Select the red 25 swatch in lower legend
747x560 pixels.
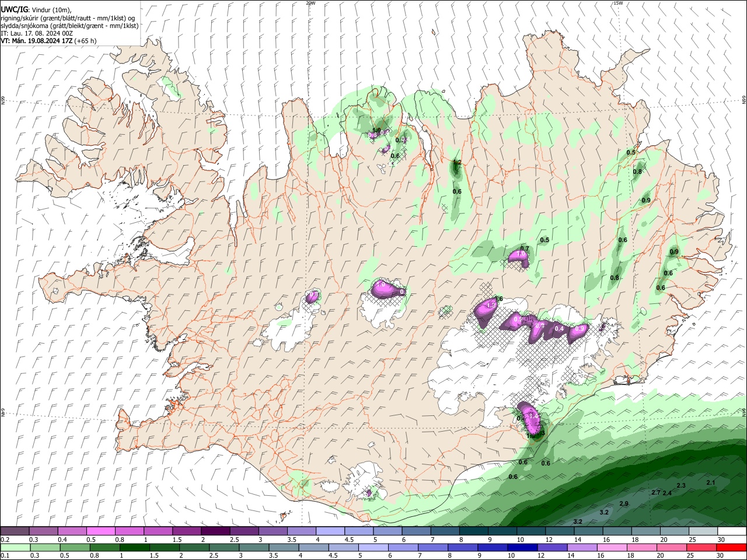[702, 547]
